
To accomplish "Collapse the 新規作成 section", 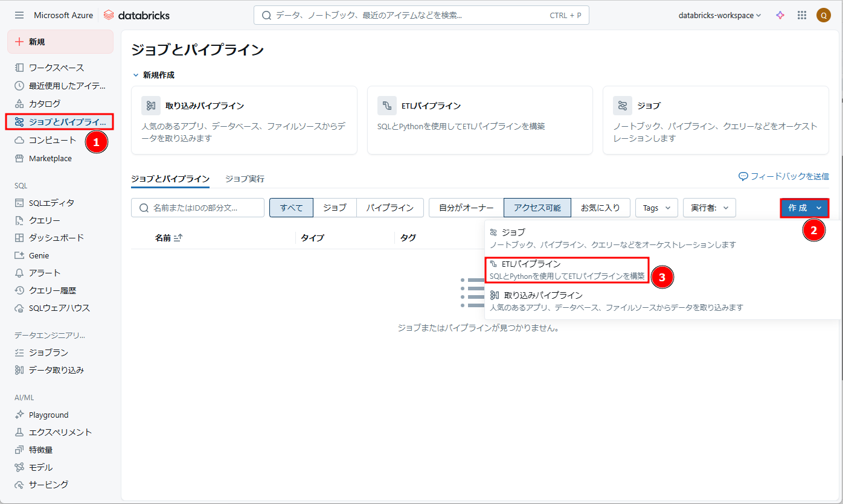I will coord(136,75).
